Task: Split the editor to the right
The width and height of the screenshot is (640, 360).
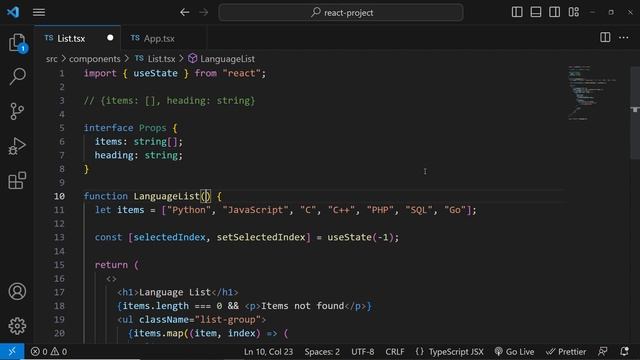Action: click(605, 38)
